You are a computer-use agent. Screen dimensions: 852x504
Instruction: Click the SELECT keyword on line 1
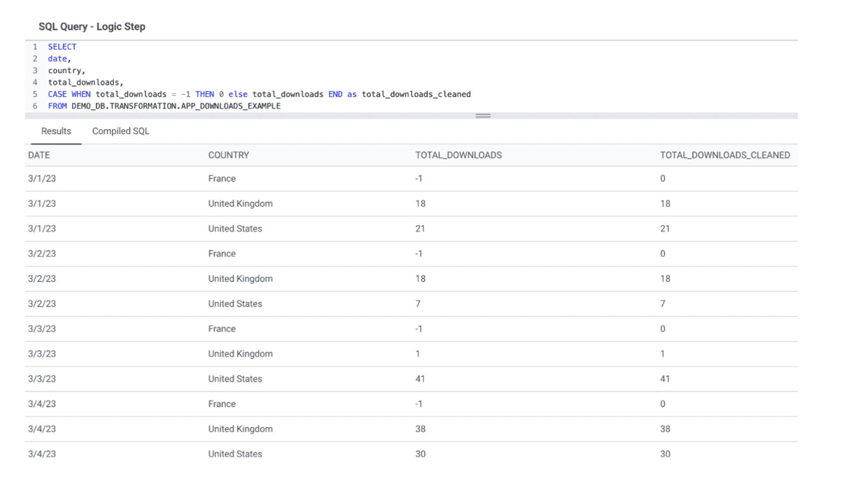tap(62, 47)
